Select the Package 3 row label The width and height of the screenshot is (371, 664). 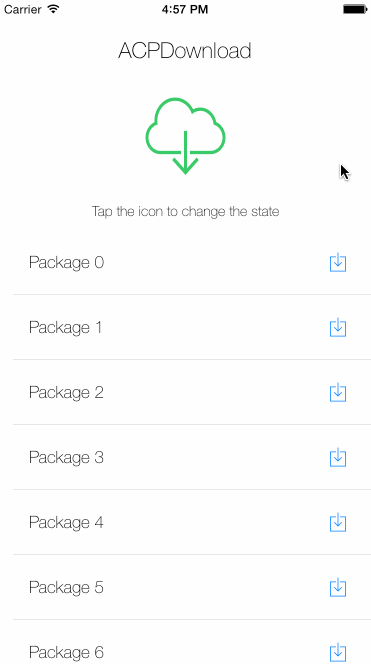pos(66,458)
